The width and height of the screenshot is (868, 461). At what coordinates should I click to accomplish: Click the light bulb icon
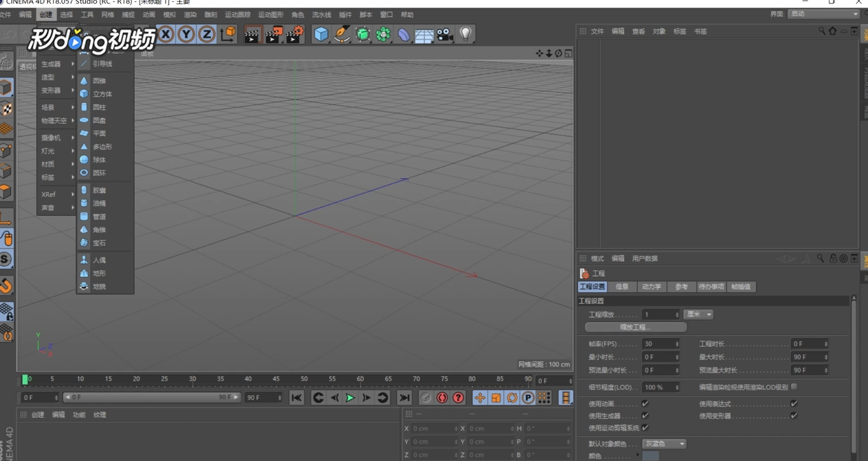(x=465, y=34)
